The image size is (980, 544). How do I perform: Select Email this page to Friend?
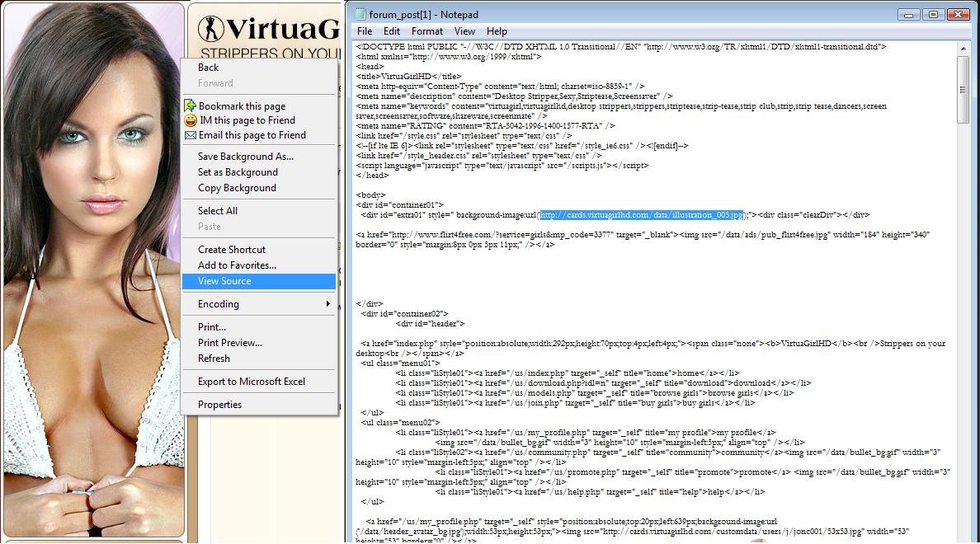(x=252, y=135)
